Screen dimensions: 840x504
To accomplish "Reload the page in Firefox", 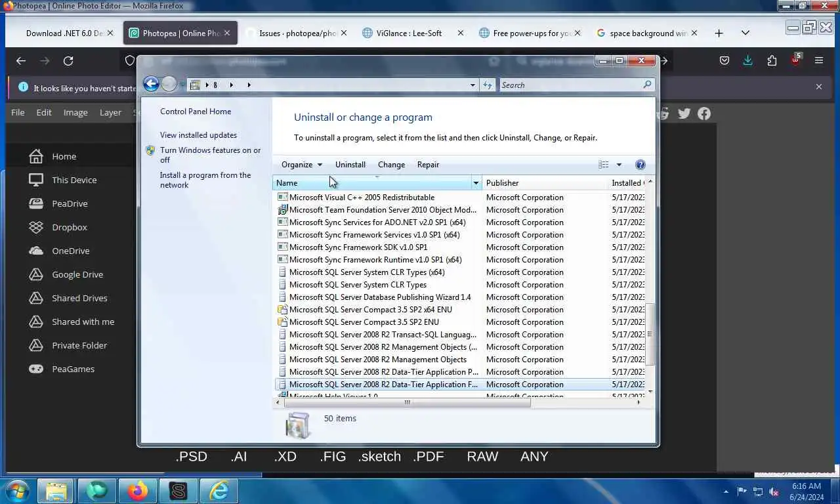I will pos(68,60).
